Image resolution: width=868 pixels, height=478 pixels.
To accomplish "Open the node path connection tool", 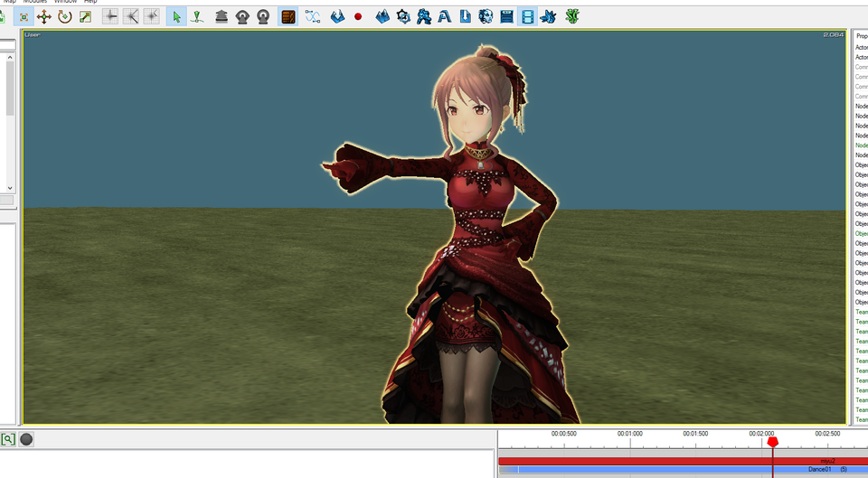I will [313, 16].
